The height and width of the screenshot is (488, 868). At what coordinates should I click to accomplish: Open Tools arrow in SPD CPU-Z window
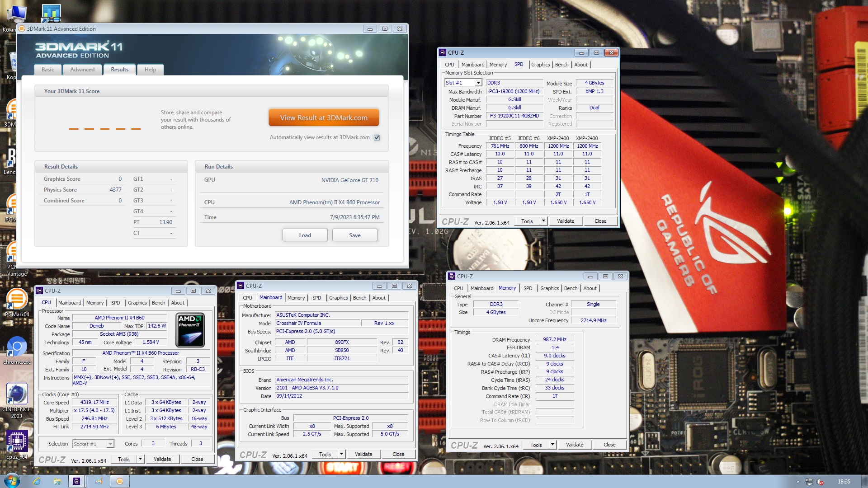pos(543,221)
